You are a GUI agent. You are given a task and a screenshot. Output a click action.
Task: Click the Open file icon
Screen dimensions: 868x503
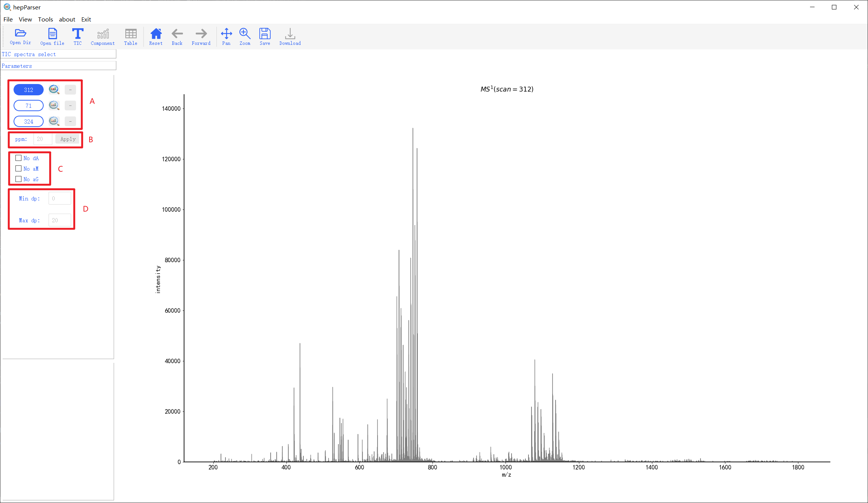[52, 37]
